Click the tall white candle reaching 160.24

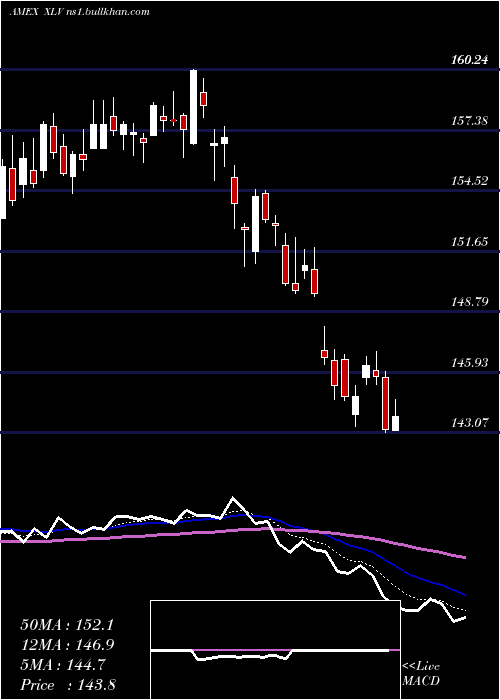[193, 107]
